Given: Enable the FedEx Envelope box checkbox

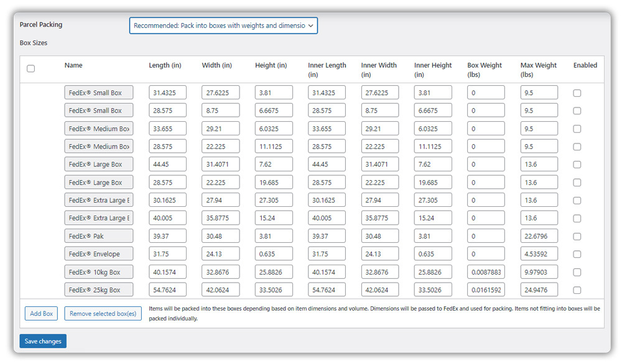Looking at the screenshot, I should pos(577,254).
